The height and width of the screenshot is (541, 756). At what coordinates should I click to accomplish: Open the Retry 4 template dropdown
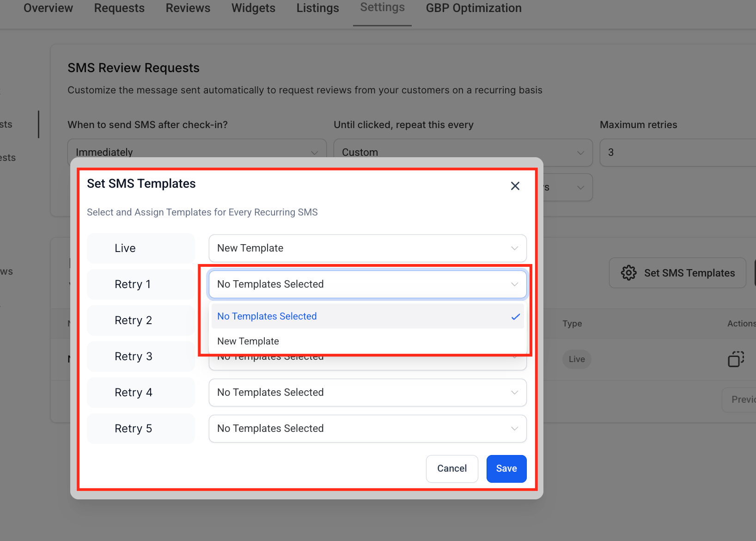pyautogui.click(x=367, y=393)
